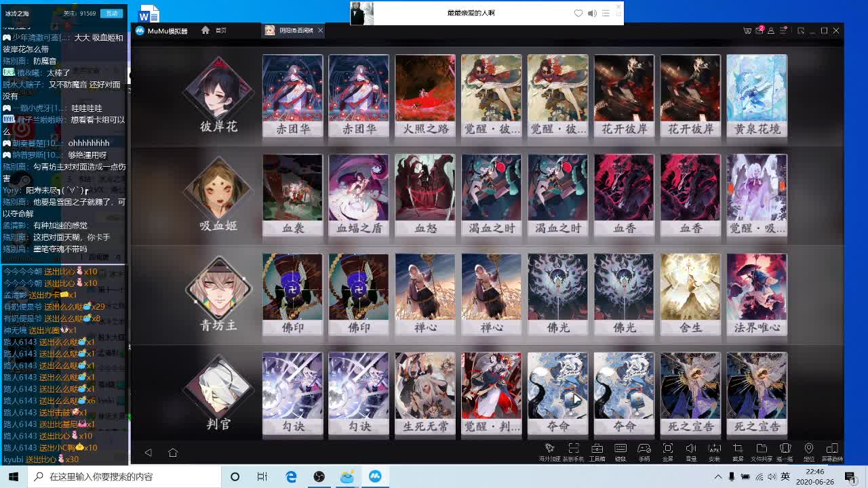This screenshot has height=488, width=868.
Task: Open the 法界唯心 card
Action: pos(757,295)
